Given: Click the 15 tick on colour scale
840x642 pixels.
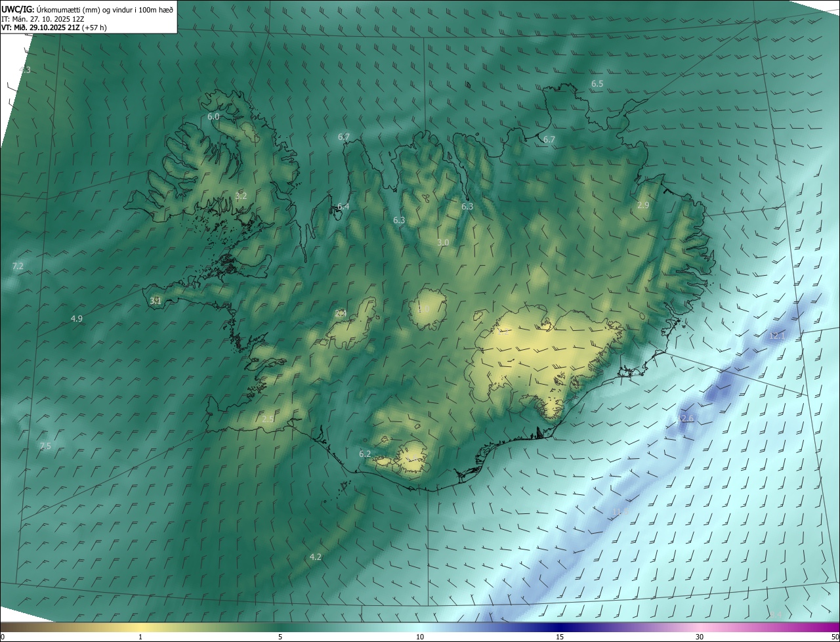Looking at the screenshot, I should coord(560,637).
